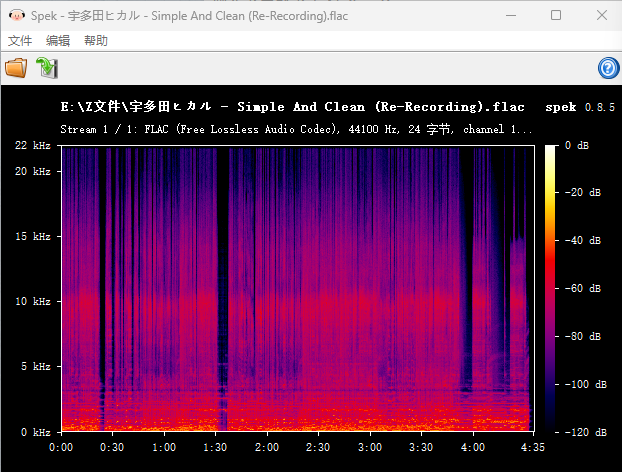Select the 0:00 time axis marker
Screen dimensions: 622x472
[x=62, y=447]
